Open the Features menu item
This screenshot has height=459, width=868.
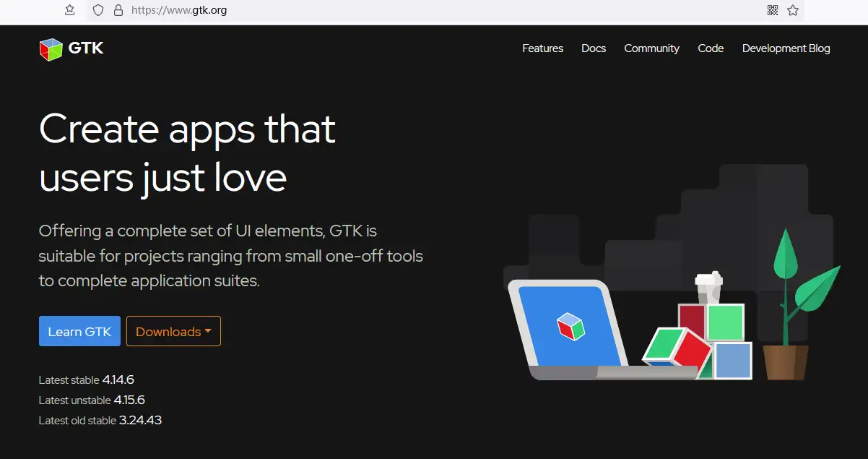tap(542, 48)
